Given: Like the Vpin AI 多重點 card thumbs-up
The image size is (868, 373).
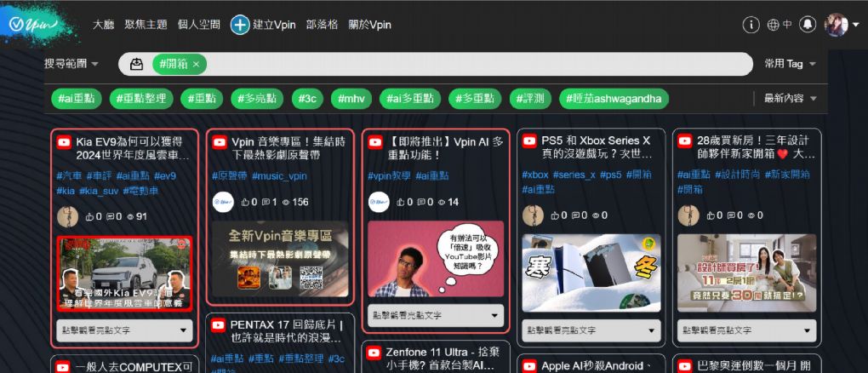Looking at the screenshot, I should pos(402,203).
